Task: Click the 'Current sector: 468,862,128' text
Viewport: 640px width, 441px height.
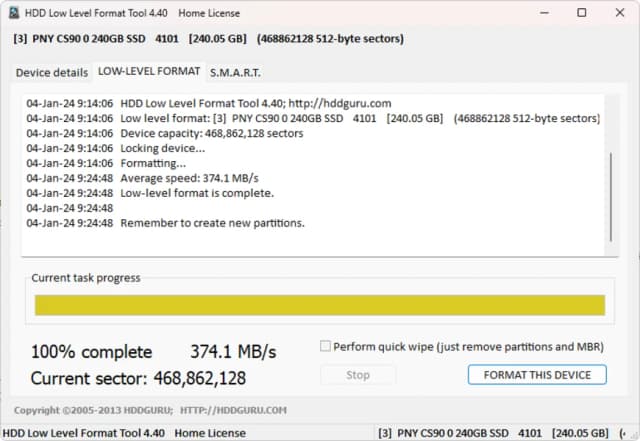Action: click(x=138, y=379)
